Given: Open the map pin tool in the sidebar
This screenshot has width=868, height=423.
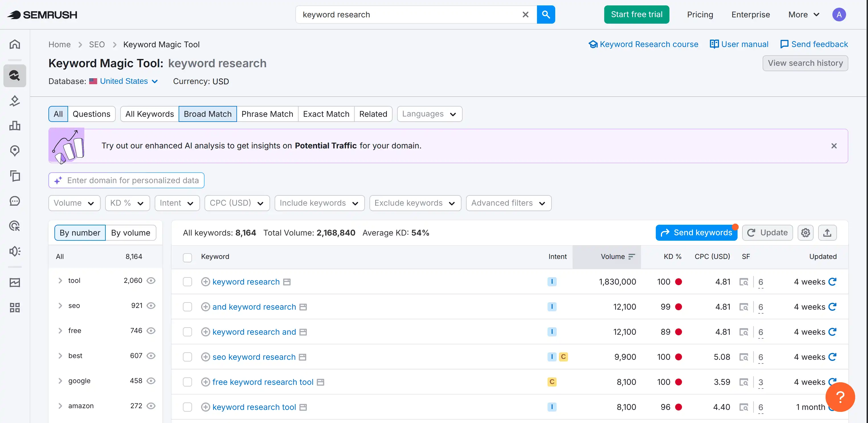Looking at the screenshot, I should 15,151.
